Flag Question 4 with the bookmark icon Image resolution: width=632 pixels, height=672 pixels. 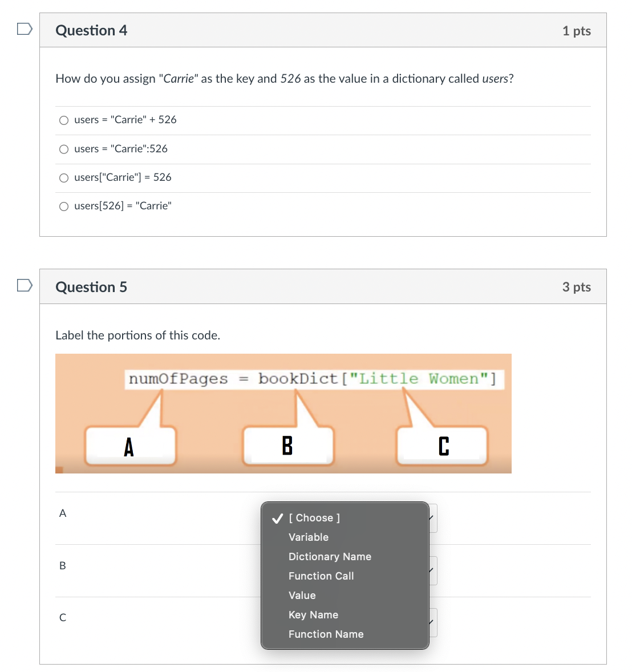point(23,28)
